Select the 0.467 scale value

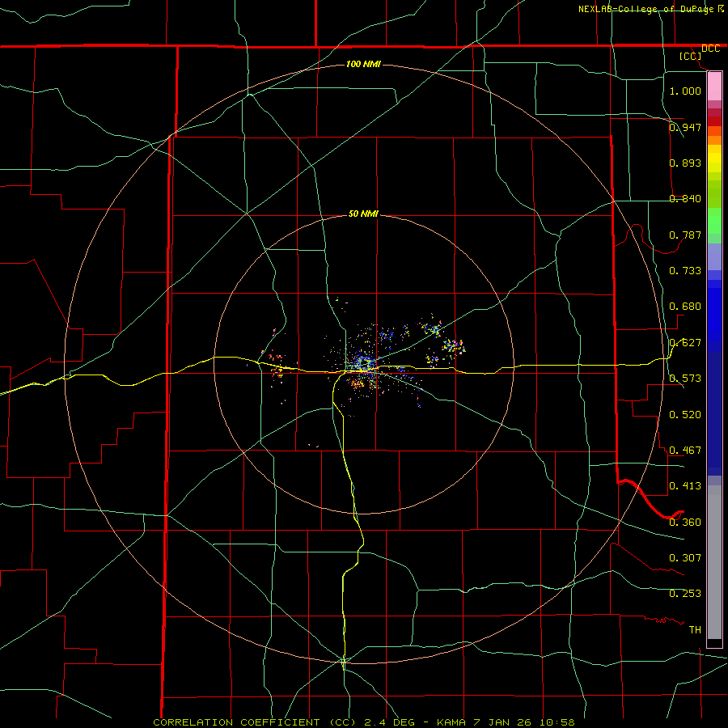685,450
